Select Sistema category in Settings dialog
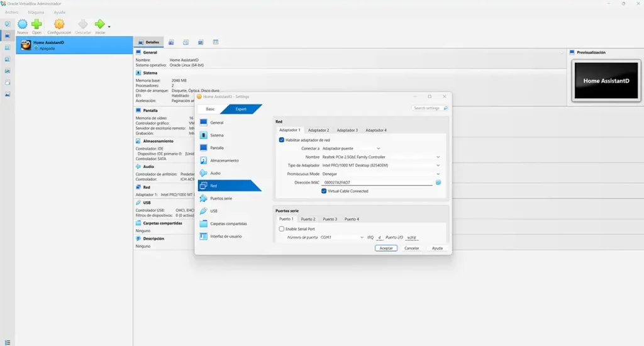The width and height of the screenshot is (644, 346). [x=229, y=135]
